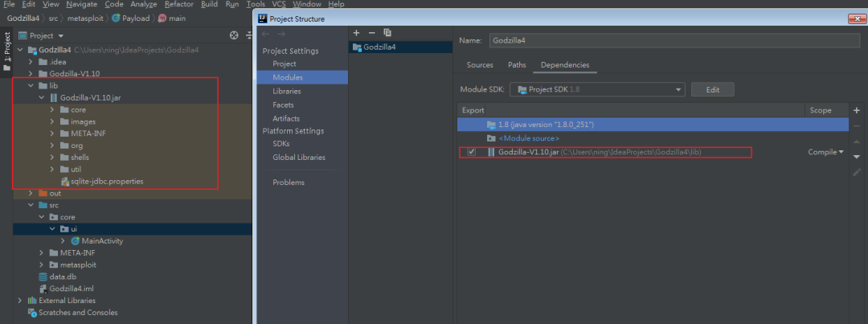Select the Godzilla-V1.10.jar dependency row
The image size is (868, 324).
click(653, 152)
